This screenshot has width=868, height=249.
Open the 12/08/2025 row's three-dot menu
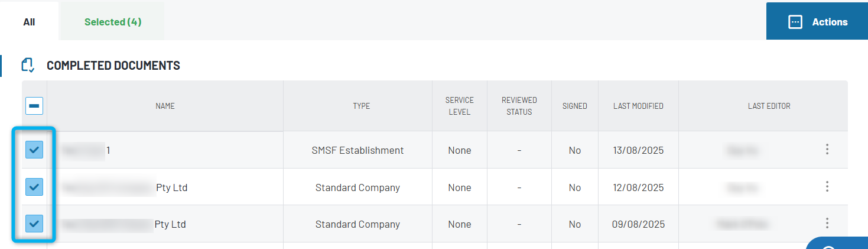[827, 187]
